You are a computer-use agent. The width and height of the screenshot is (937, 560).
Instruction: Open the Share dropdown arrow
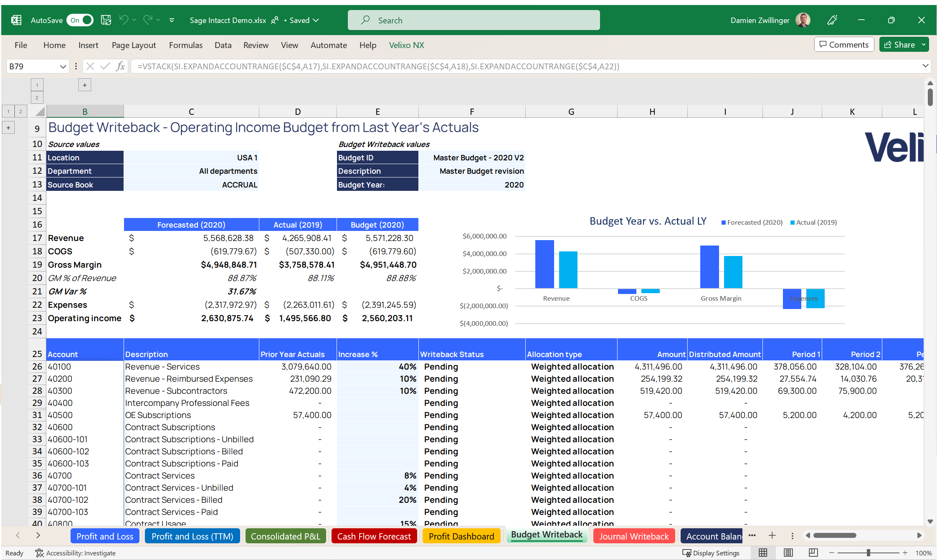tap(924, 45)
